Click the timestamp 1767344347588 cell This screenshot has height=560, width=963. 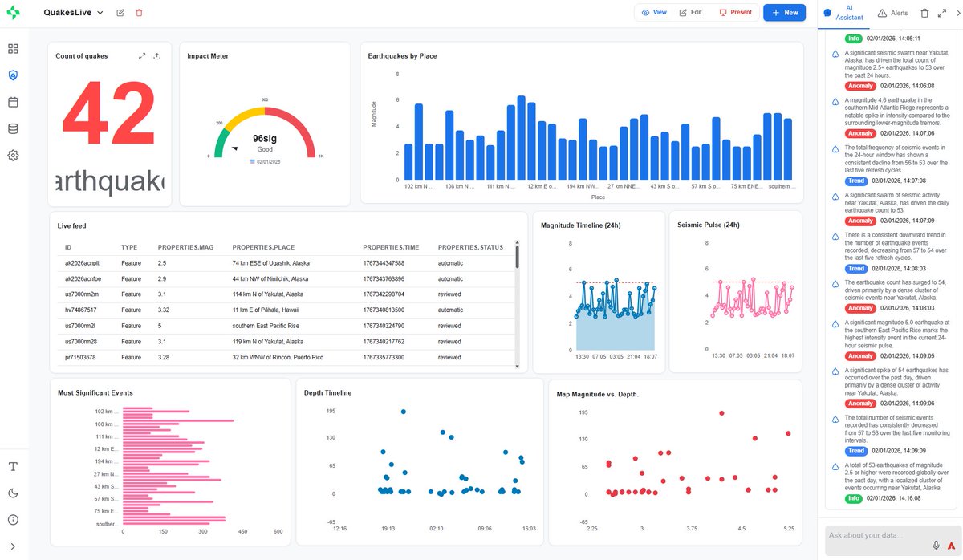point(384,263)
